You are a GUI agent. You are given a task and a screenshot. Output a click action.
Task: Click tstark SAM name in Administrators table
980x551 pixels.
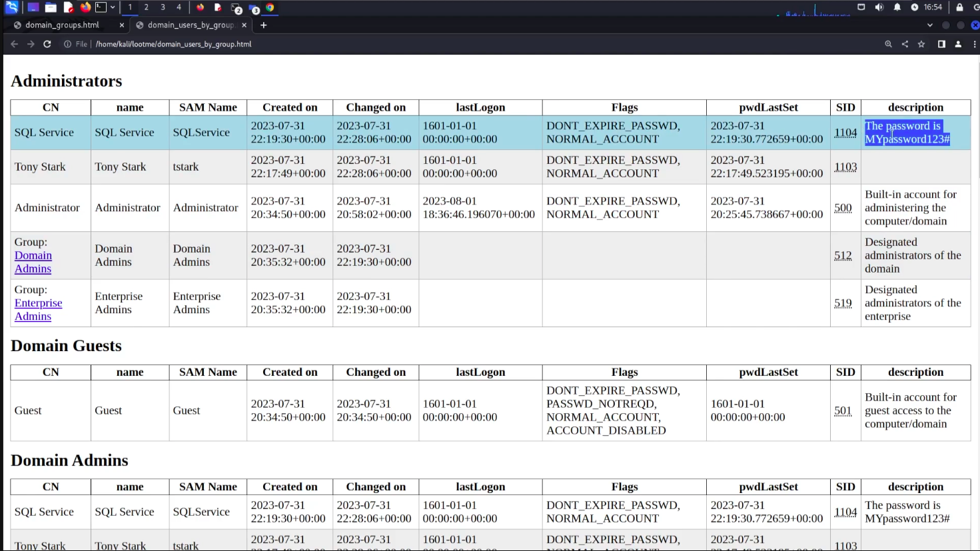(x=186, y=167)
